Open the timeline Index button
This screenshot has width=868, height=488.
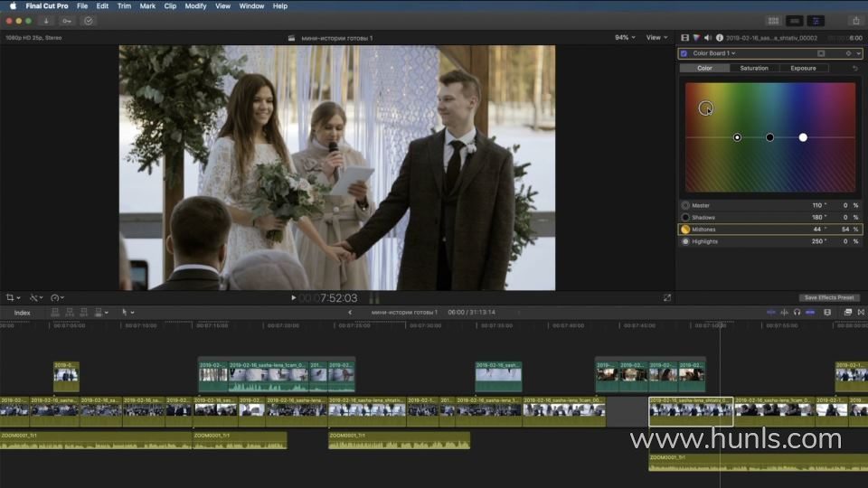coord(22,313)
